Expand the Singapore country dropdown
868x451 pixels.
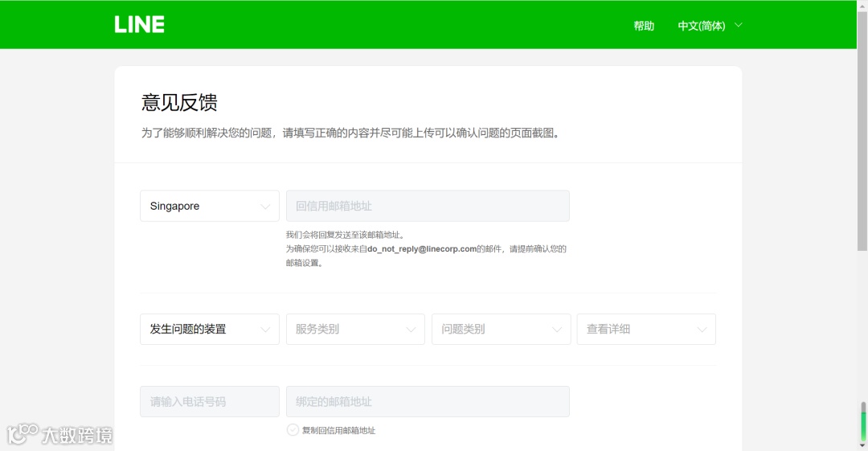coord(210,206)
